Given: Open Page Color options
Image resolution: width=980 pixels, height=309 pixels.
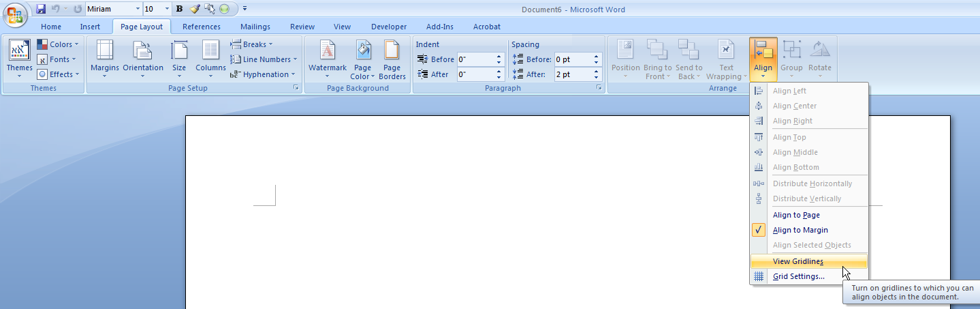Looking at the screenshot, I should [x=363, y=60].
